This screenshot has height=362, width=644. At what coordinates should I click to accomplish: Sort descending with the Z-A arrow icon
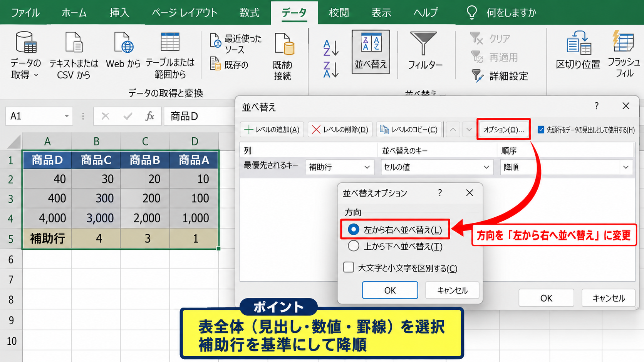pos(330,70)
